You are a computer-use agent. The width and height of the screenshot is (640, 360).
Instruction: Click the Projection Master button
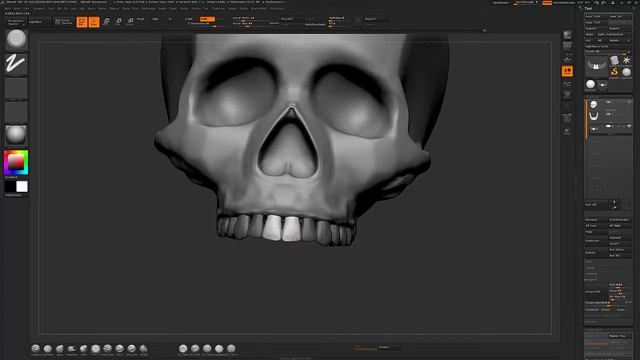[x=16, y=22]
